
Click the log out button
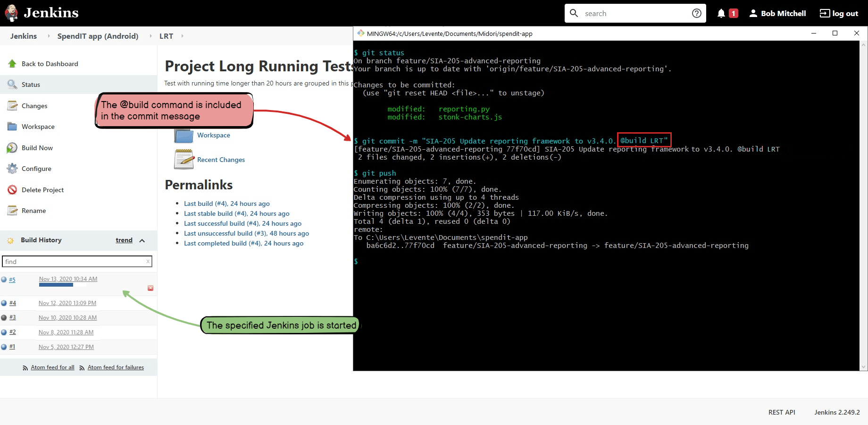click(x=839, y=13)
